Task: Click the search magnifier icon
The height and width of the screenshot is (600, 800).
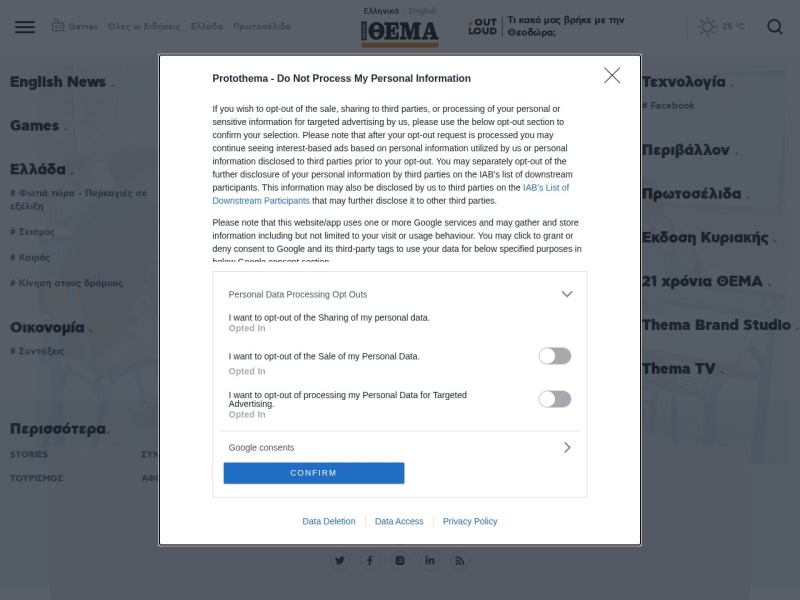Action: (774, 27)
